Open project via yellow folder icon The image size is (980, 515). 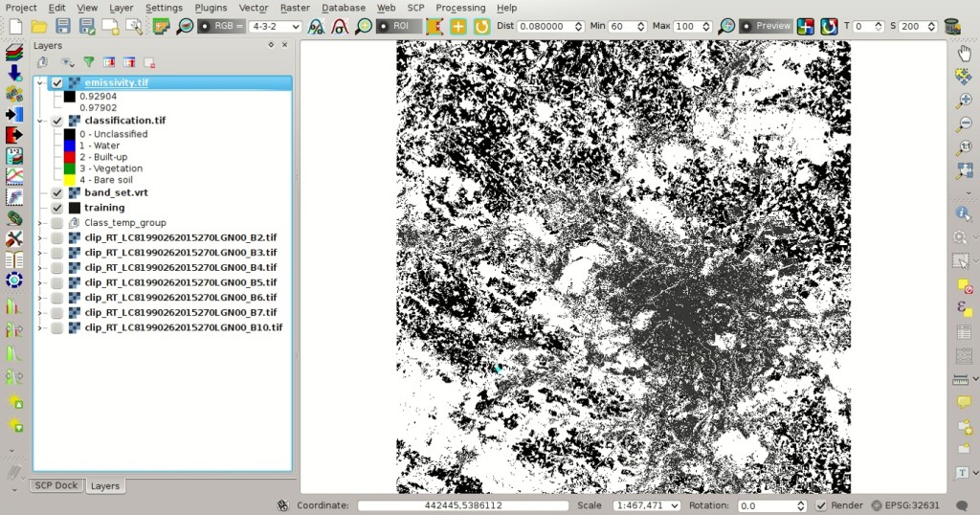[38, 26]
